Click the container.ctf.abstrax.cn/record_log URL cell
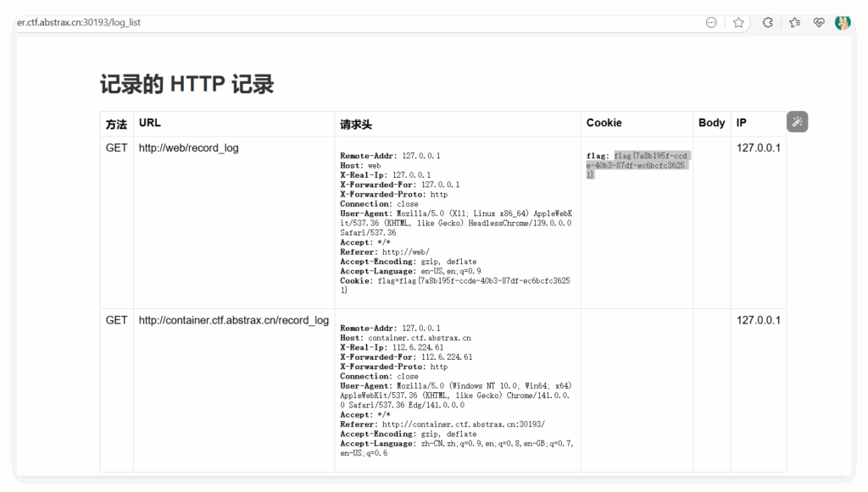Image resolution: width=868 pixels, height=492 pixels. point(233,320)
